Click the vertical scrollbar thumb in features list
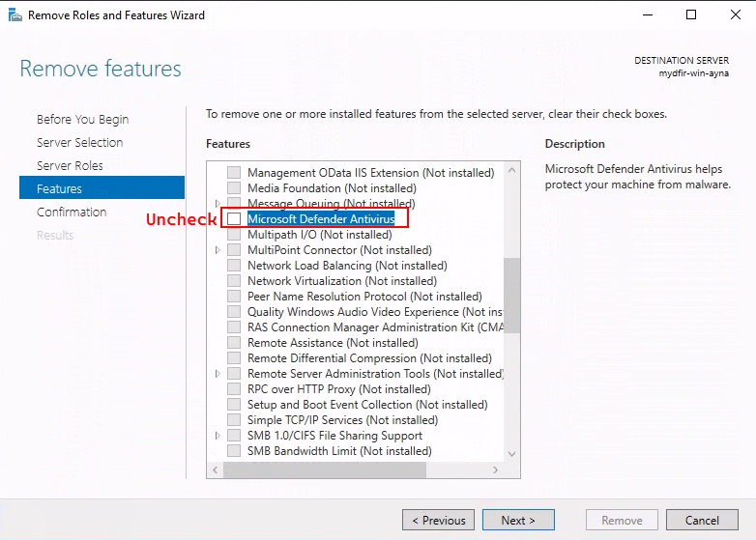The width and height of the screenshot is (756, 540). (x=512, y=296)
